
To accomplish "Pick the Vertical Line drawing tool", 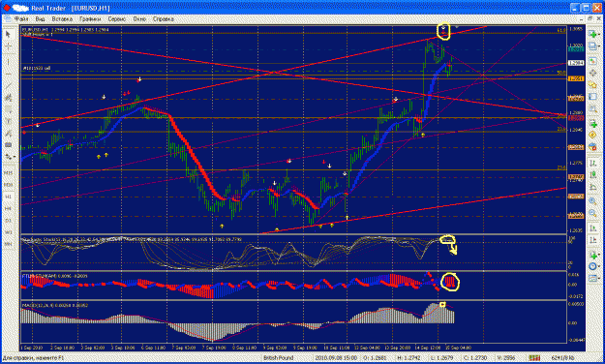I will [x=8, y=62].
